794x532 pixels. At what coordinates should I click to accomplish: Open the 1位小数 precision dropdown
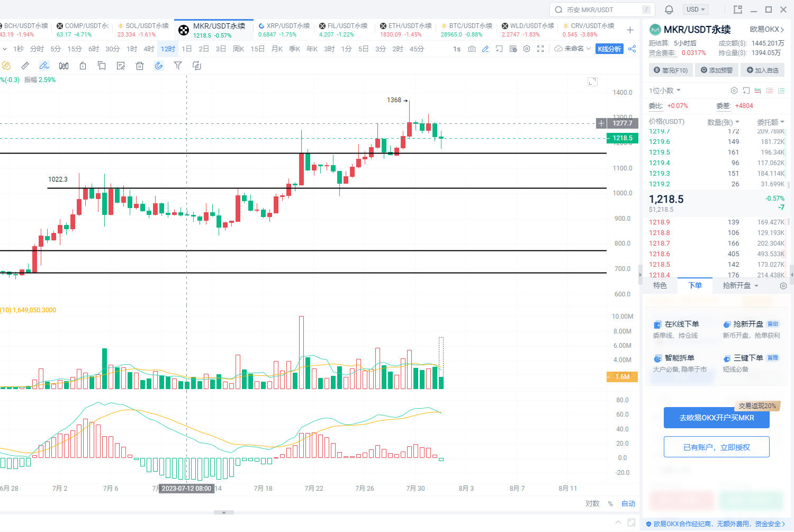[665, 91]
